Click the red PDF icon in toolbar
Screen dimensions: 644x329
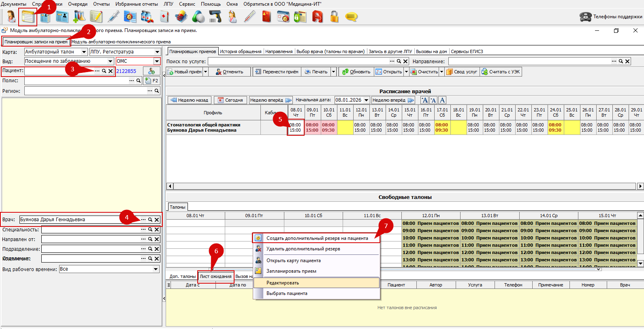tap(317, 17)
